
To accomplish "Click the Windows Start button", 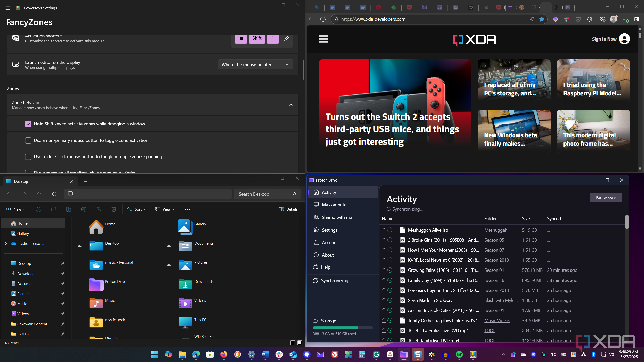I will tap(154, 354).
